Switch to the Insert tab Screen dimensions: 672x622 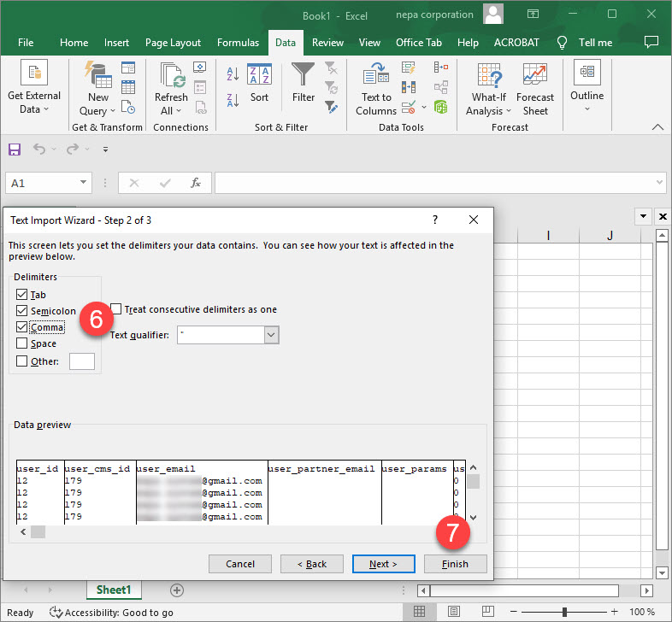(x=116, y=43)
